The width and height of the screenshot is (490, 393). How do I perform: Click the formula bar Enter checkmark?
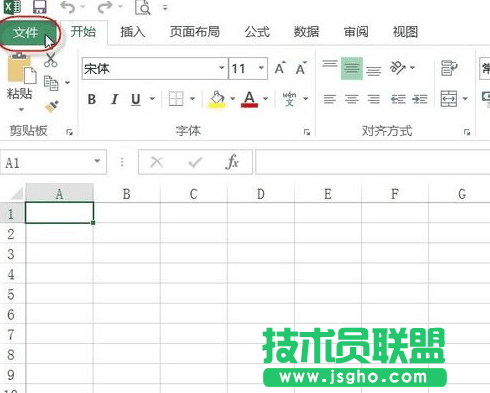tap(195, 162)
